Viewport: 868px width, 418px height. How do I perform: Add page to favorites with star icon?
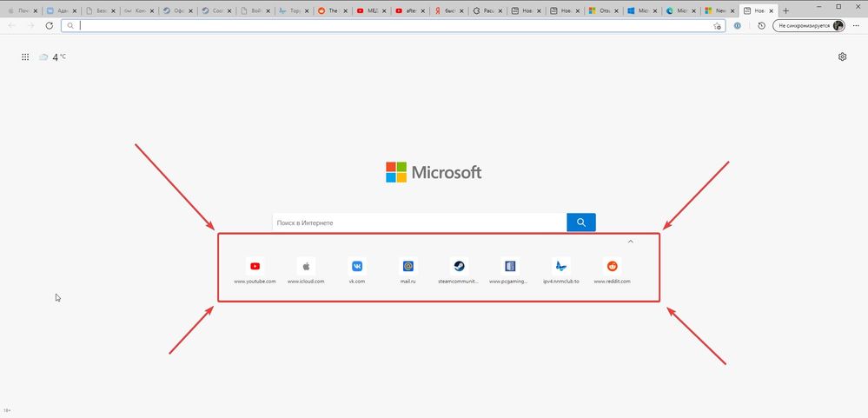click(717, 25)
